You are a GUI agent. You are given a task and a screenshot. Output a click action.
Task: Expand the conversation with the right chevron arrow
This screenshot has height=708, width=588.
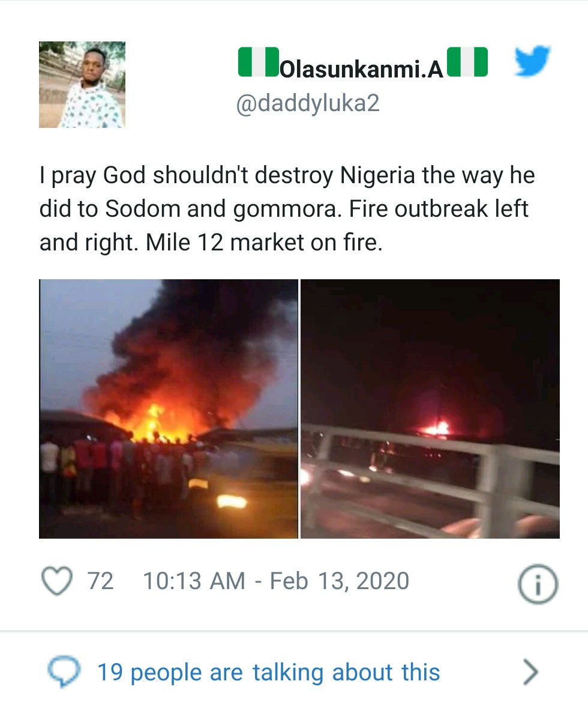[530, 673]
